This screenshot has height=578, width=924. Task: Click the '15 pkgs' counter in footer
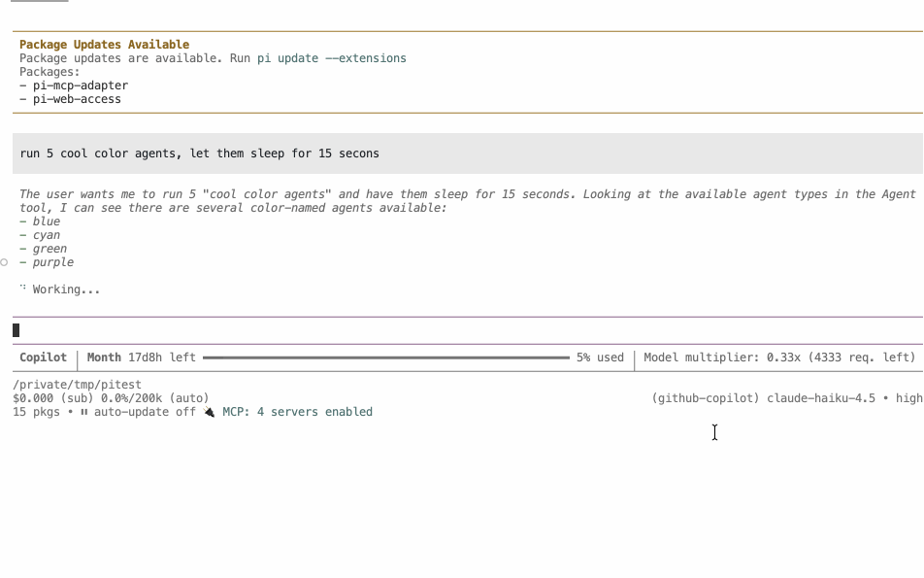pos(36,412)
